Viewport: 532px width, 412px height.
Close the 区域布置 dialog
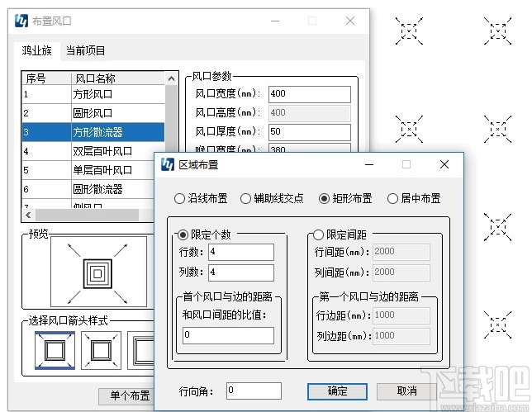tap(444, 164)
